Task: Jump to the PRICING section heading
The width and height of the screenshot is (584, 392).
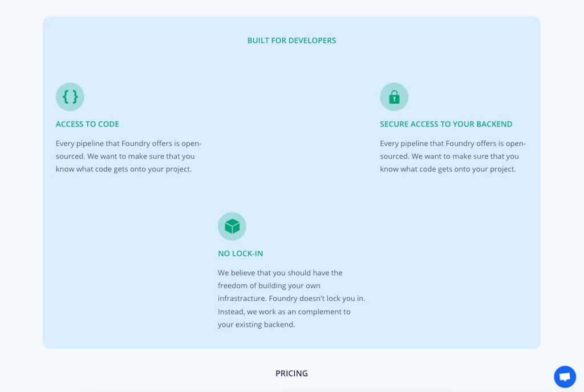Action: (291, 374)
